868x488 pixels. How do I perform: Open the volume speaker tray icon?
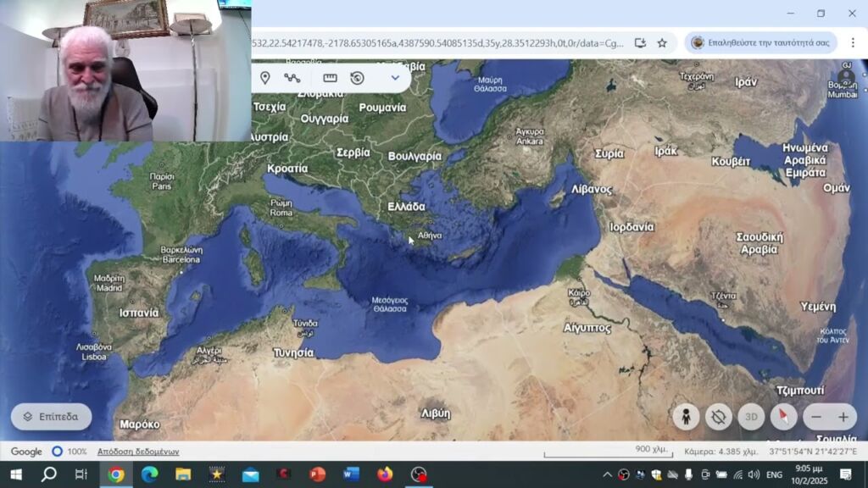(x=754, y=474)
